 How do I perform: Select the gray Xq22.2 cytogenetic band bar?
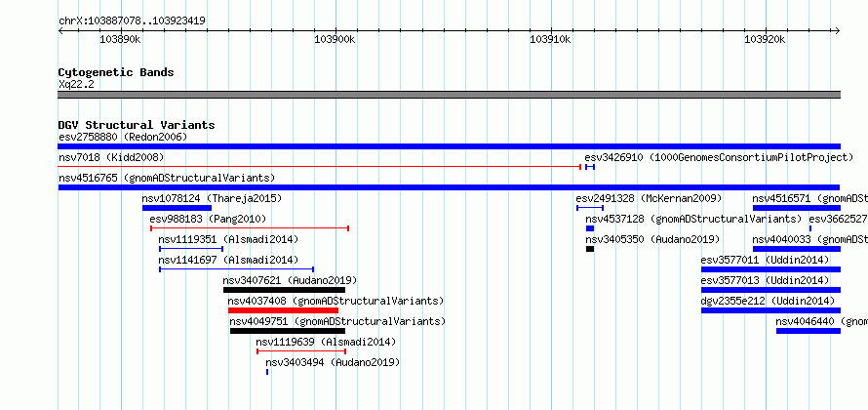pos(449,95)
